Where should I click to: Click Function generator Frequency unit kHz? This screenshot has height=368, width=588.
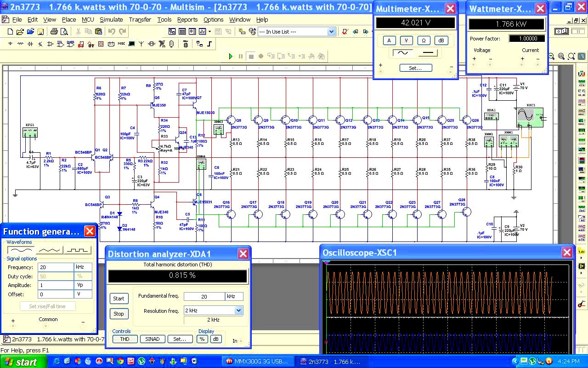(x=83, y=267)
